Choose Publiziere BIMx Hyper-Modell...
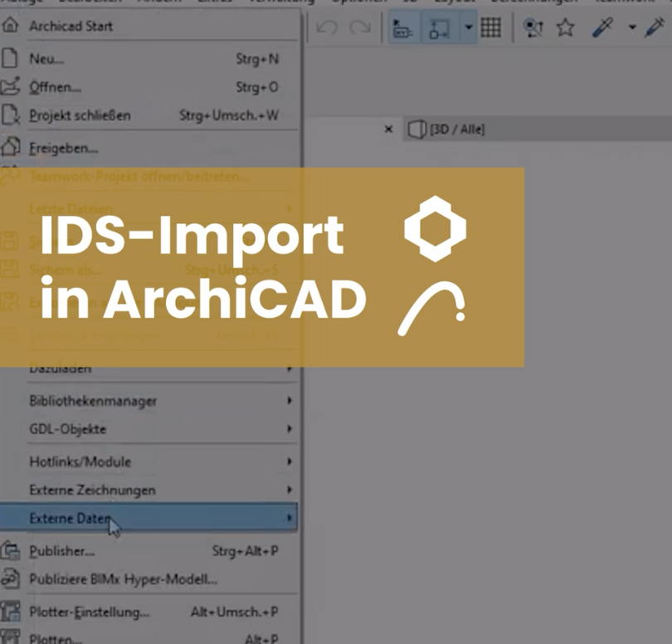672x644 pixels. (149, 579)
